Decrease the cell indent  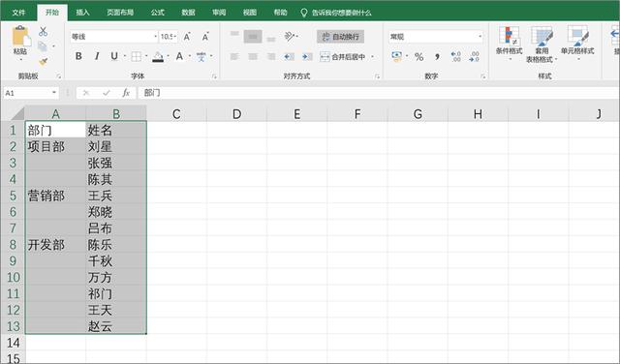click(289, 56)
